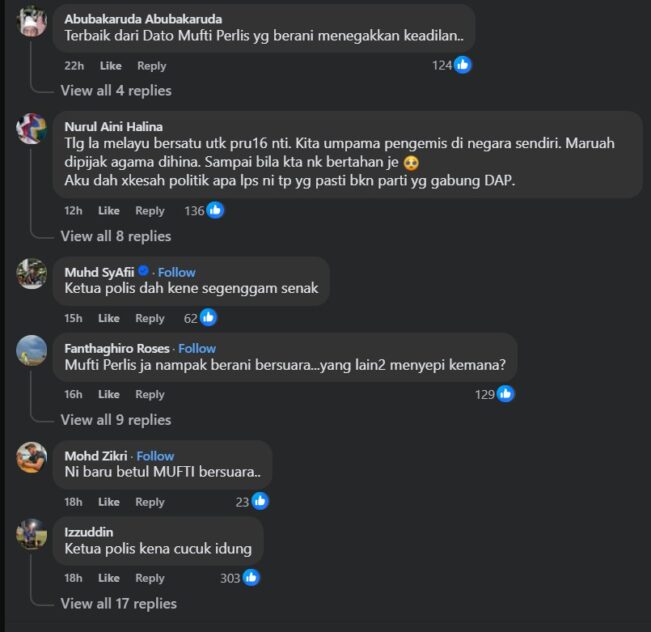Follow Mohd Zikri
The height and width of the screenshot is (632, 651).
[155, 456]
